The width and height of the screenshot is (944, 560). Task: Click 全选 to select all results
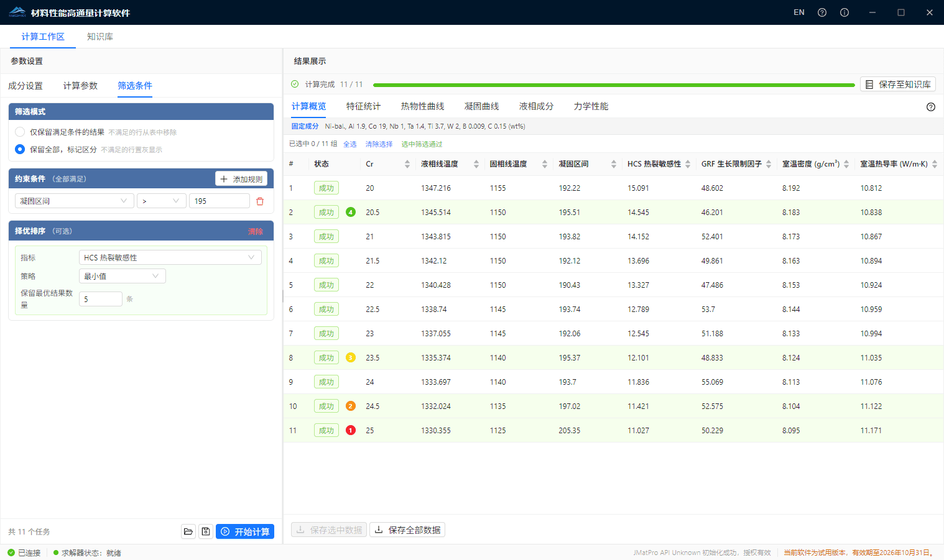pos(350,143)
